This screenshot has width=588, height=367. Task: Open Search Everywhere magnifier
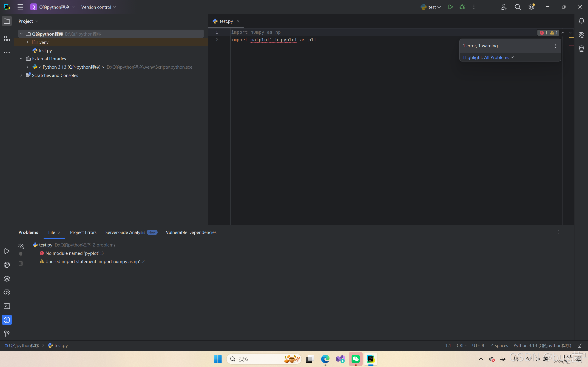(517, 7)
